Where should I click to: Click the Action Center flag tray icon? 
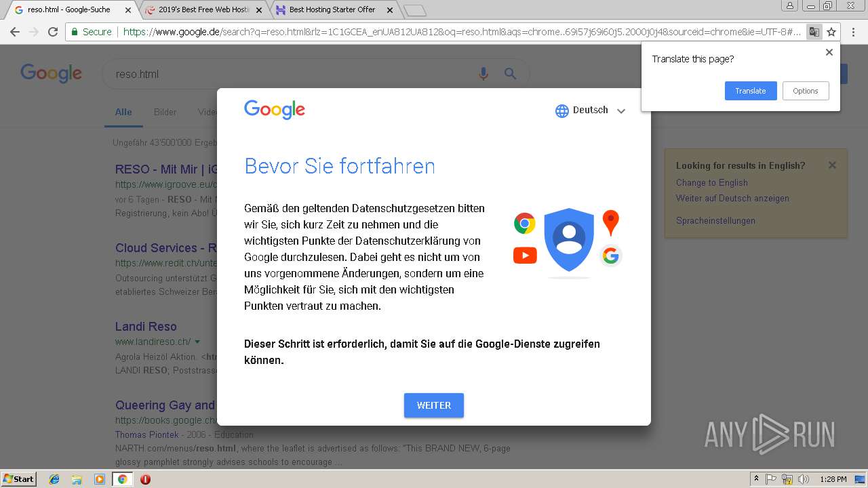(x=771, y=479)
